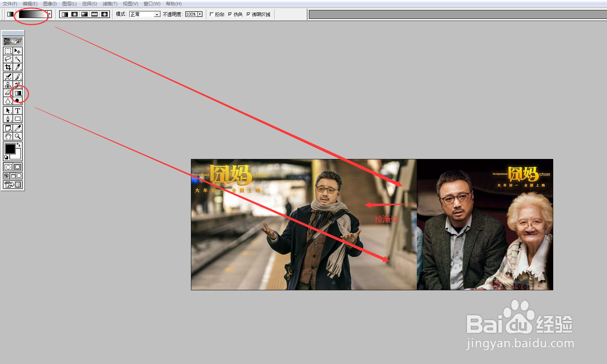Click the swap foreground/background colors arrow

(19, 145)
